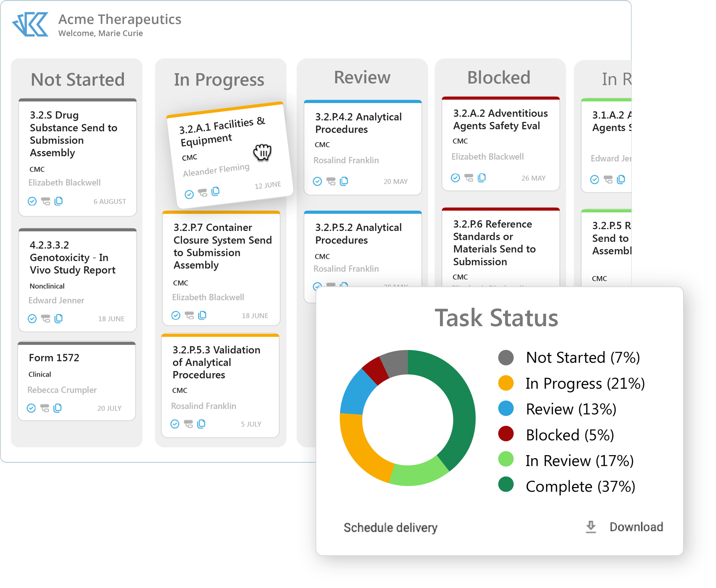Select the Not Started column header
Viewport: 716px width, 588px height.
pyautogui.click(x=78, y=79)
